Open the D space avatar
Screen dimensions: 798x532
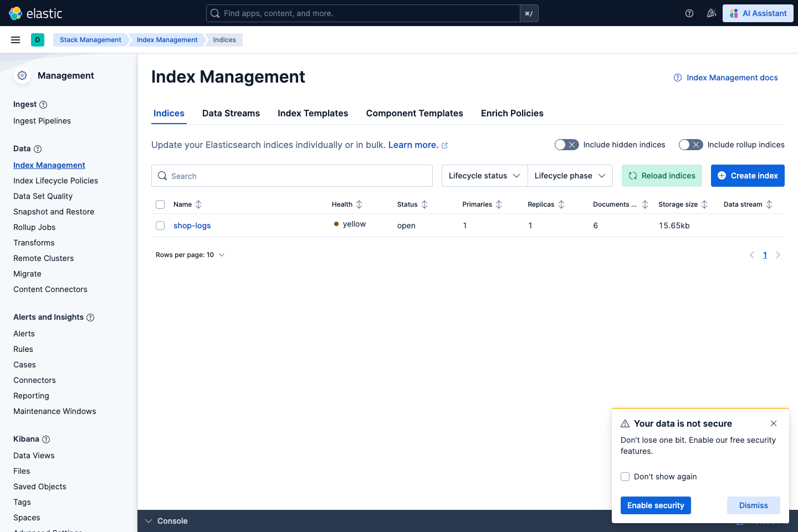point(38,40)
